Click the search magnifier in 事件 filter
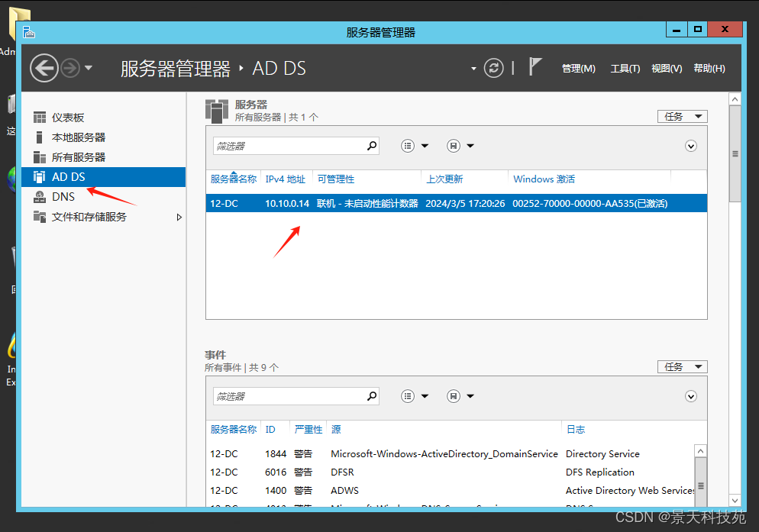The image size is (759, 532). [x=372, y=396]
